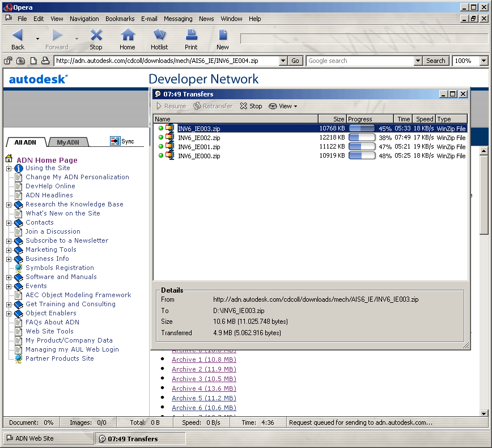Click the Print toolbar icon
The width and height of the screenshot is (492, 448).
tap(191, 36)
